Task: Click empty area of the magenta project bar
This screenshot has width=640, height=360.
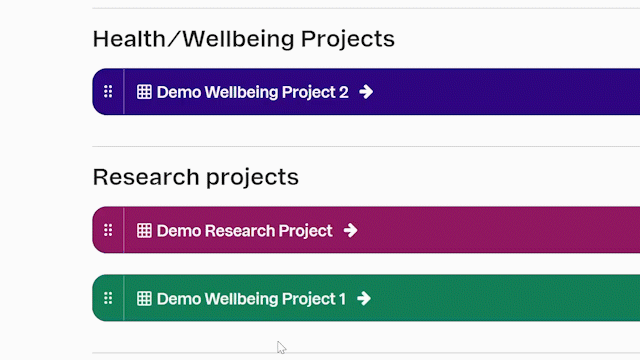Action: (x=498, y=230)
